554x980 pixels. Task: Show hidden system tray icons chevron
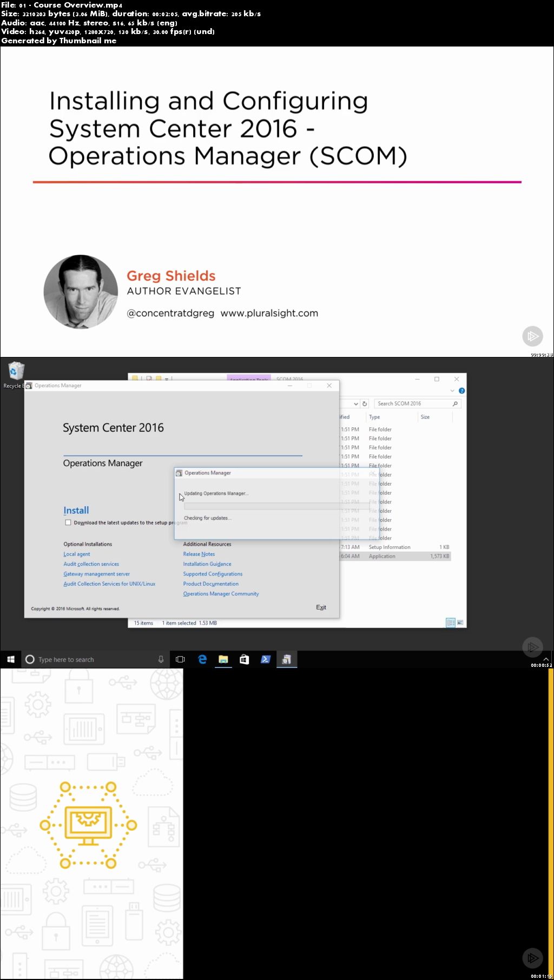[x=547, y=659]
